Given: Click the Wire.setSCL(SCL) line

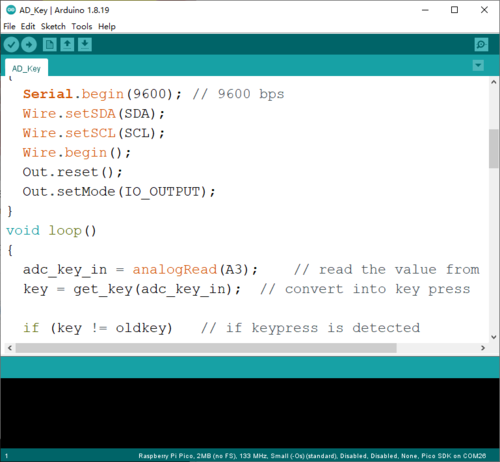Looking at the screenshot, I should click(x=94, y=133).
